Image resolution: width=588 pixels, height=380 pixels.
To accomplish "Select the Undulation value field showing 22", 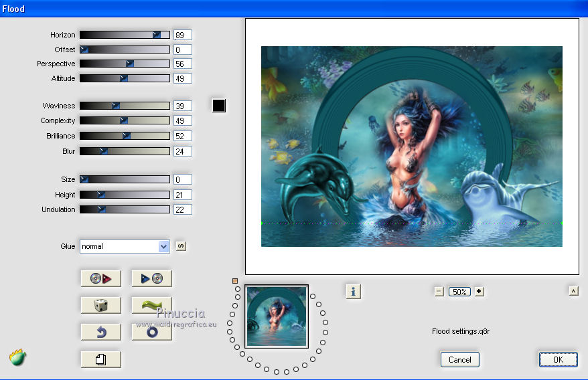I will click(183, 209).
